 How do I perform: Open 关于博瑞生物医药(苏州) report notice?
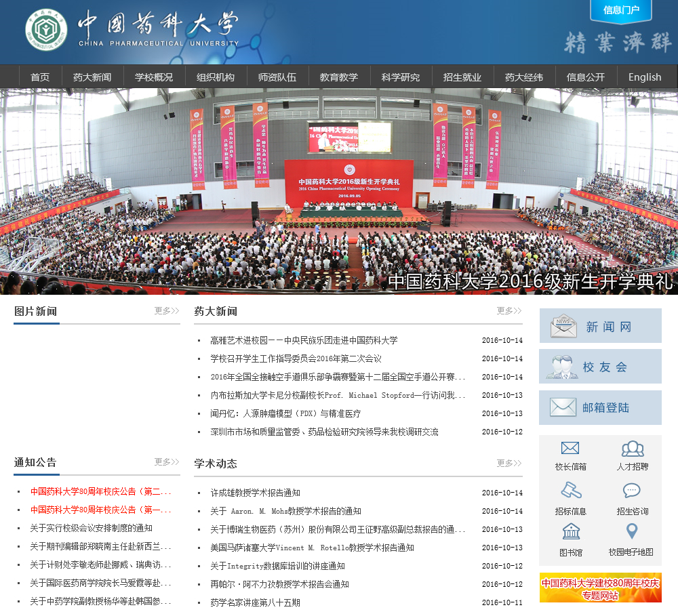pyautogui.click(x=338, y=529)
